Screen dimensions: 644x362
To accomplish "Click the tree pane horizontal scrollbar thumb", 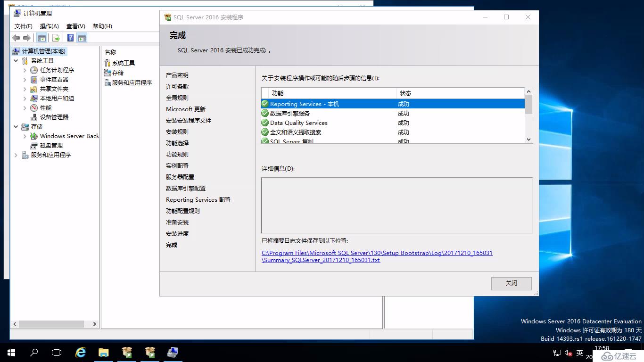I will click(51, 324).
